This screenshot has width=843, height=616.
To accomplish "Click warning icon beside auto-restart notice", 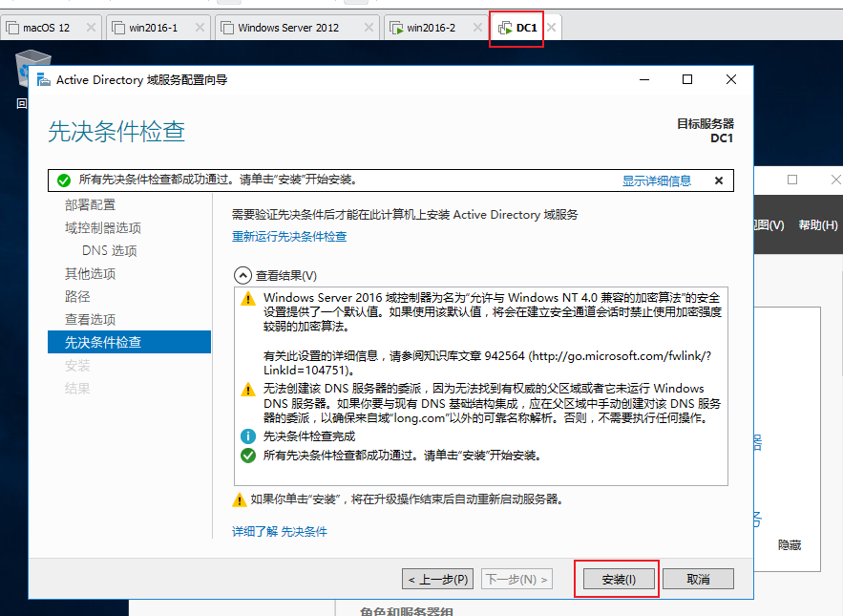I will (240, 499).
